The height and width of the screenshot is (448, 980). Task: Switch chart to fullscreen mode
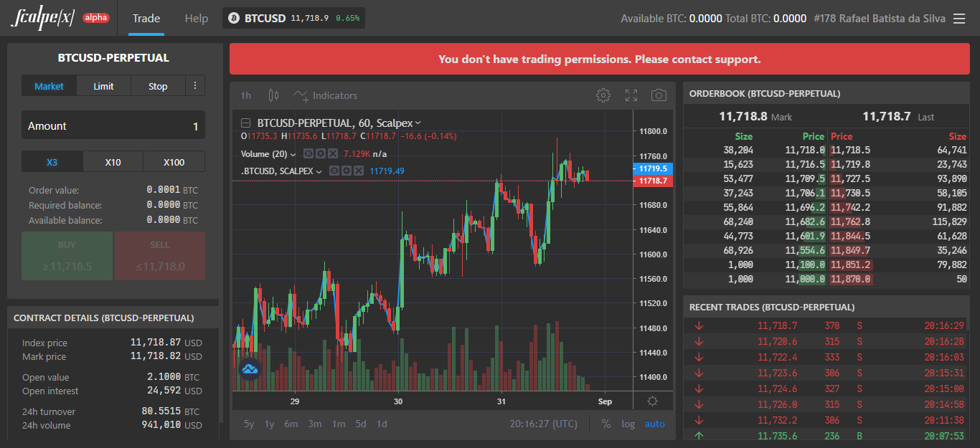click(631, 95)
